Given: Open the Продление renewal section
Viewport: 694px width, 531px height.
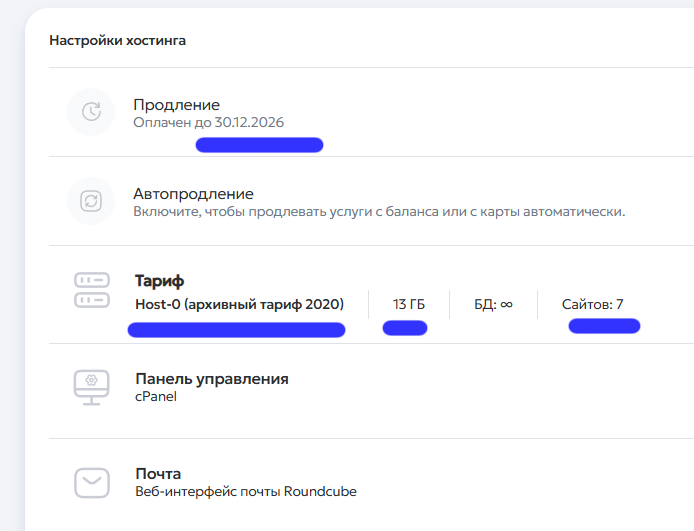Looking at the screenshot, I should coord(176,104).
